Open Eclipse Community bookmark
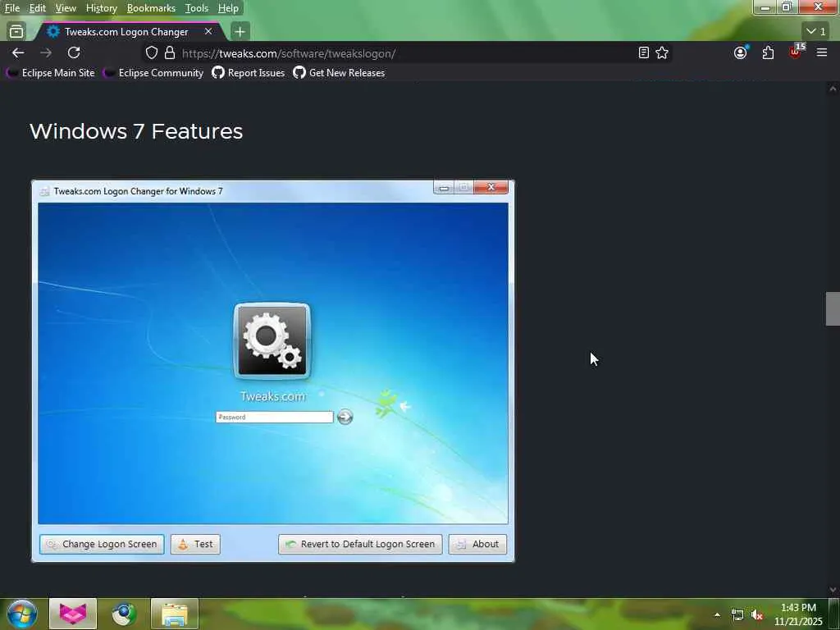This screenshot has width=840, height=630. (x=153, y=73)
